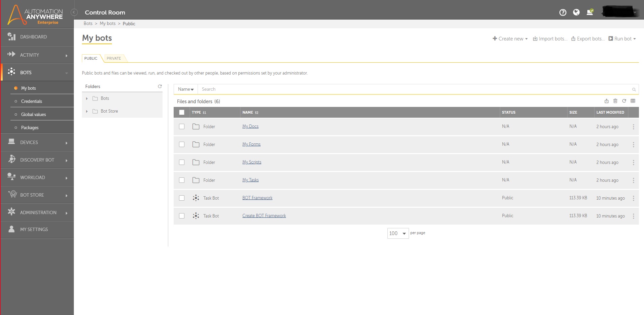This screenshot has height=315, width=644.
Task: Refresh the Folders panel
Action: [160, 86]
